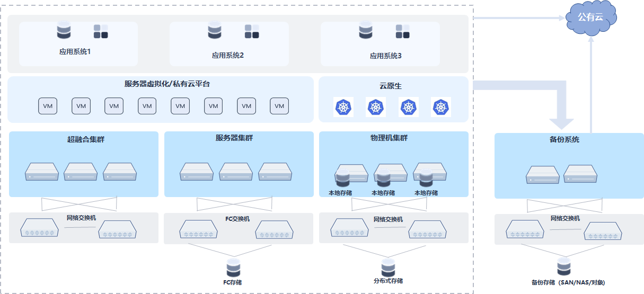644x294 pixels.
Task: Select the 物理机集群 title
Action: (x=389, y=138)
